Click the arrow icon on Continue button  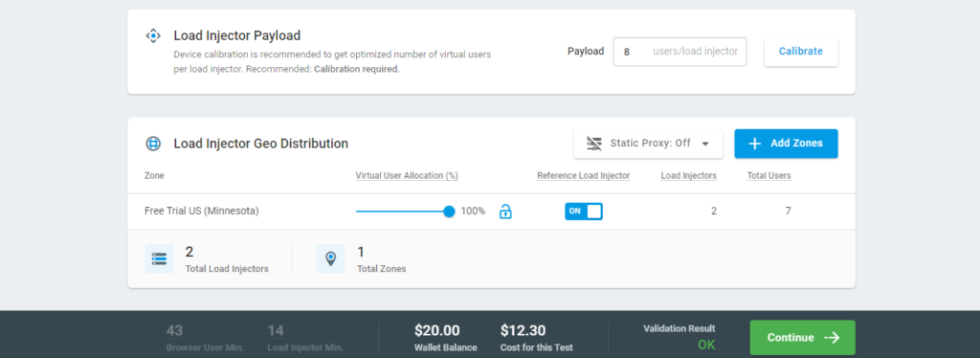pos(832,337)
